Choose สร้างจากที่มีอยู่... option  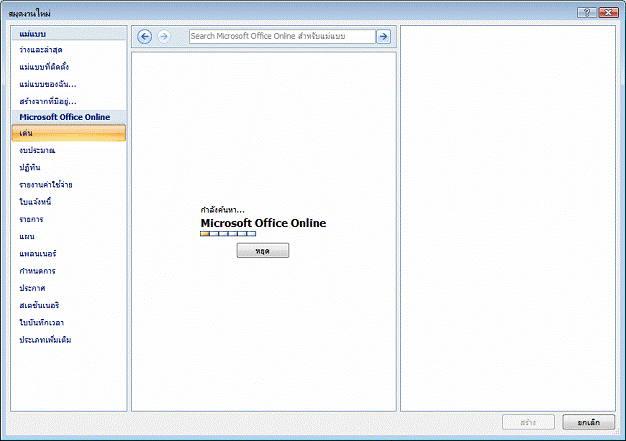(x=69, y=101)
